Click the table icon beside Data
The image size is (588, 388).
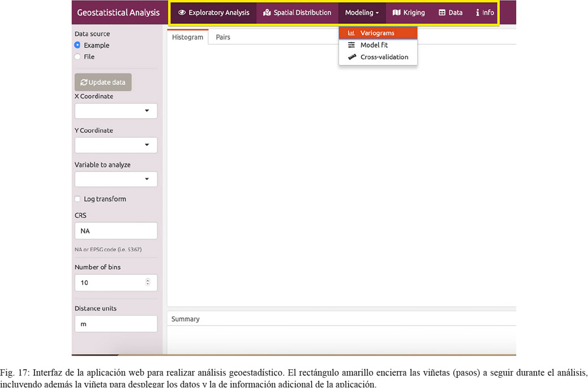(x=442, y=12)
